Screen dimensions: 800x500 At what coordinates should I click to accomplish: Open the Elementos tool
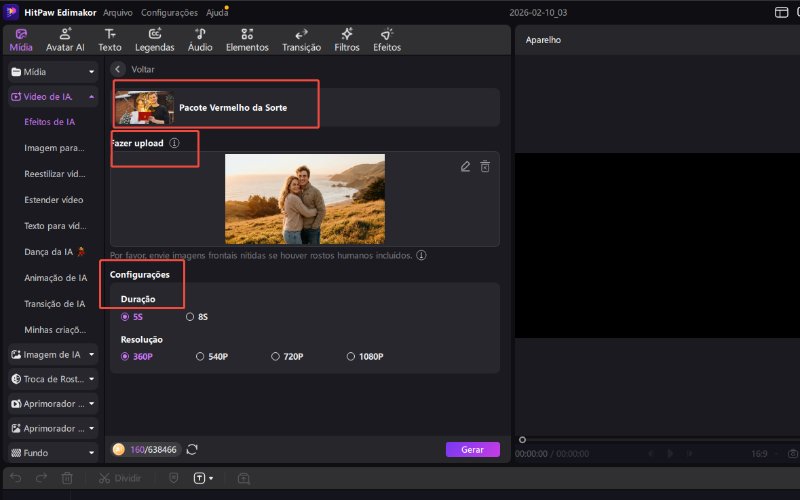247,40
